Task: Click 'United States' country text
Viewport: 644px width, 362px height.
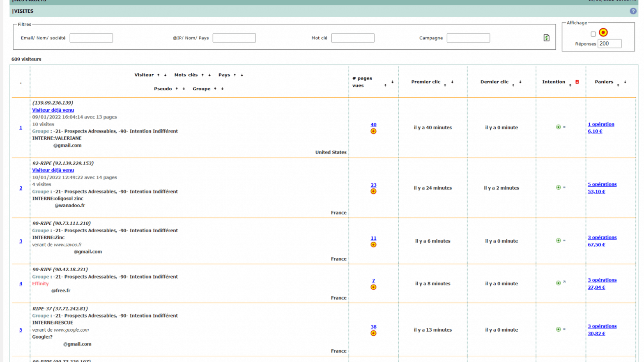Action: [x=331, y=152]
